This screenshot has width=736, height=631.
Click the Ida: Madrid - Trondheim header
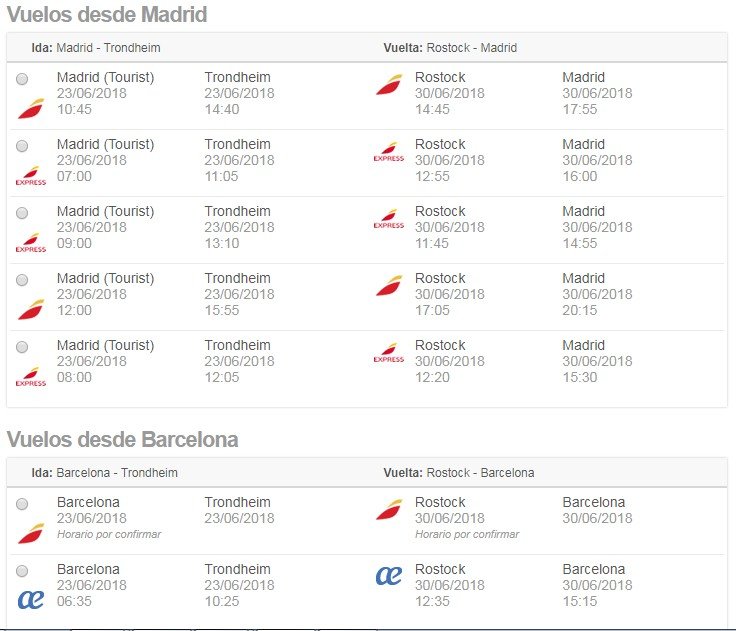pyautogui.click(x=96, y=48)
